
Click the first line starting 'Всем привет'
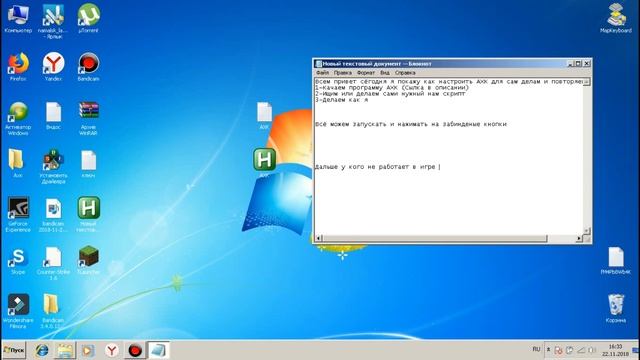point(449,82)
